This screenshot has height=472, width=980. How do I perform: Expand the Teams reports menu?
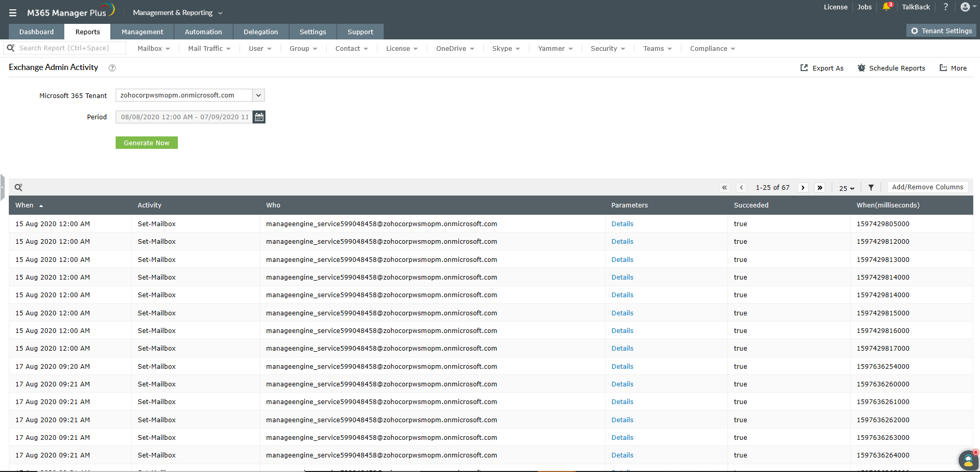coord(657,49)
